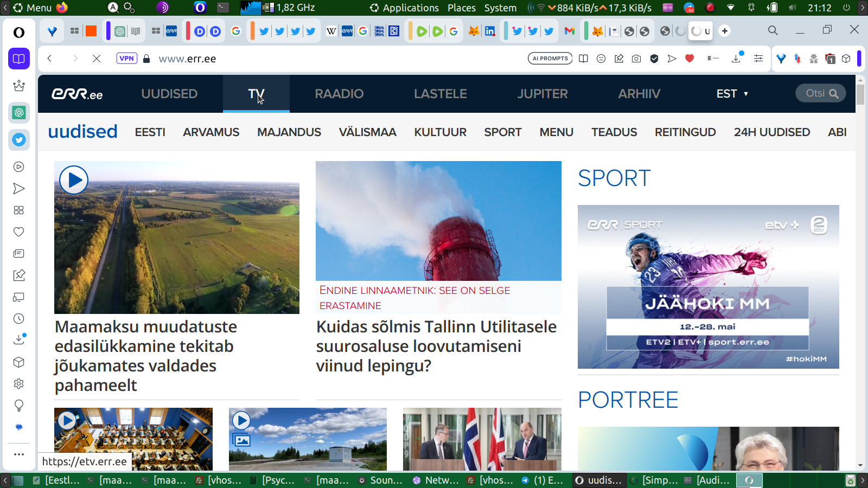Toggle the VPN badge in the address bar

126,59
